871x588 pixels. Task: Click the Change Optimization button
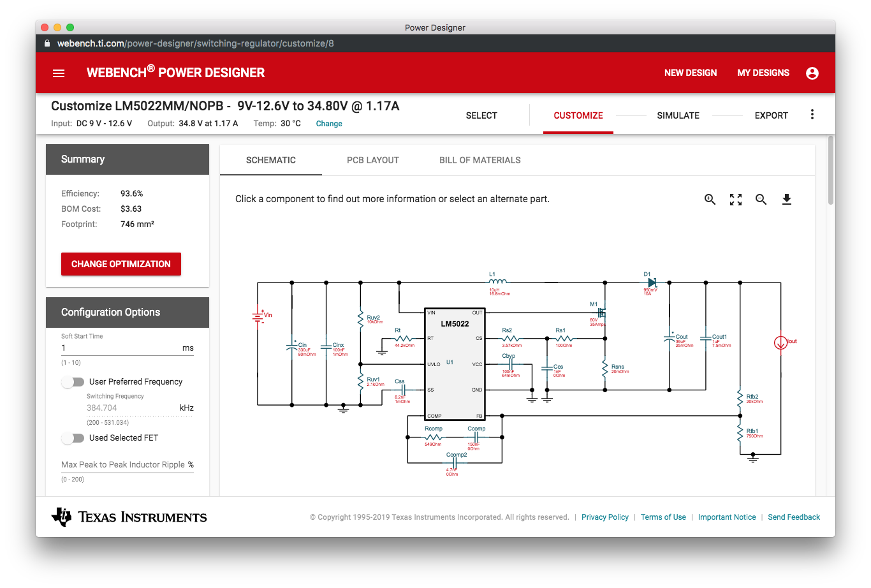[x=121, y=264]
